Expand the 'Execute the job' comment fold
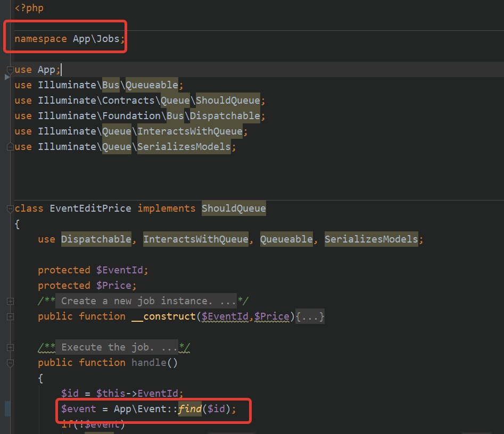Image resolution: width=504 pixels, height=434 pixels. tap(10, 348)
